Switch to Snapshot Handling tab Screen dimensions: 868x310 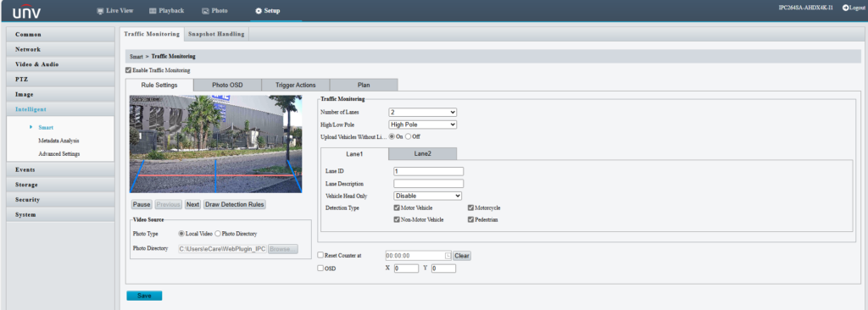(216, 34)
